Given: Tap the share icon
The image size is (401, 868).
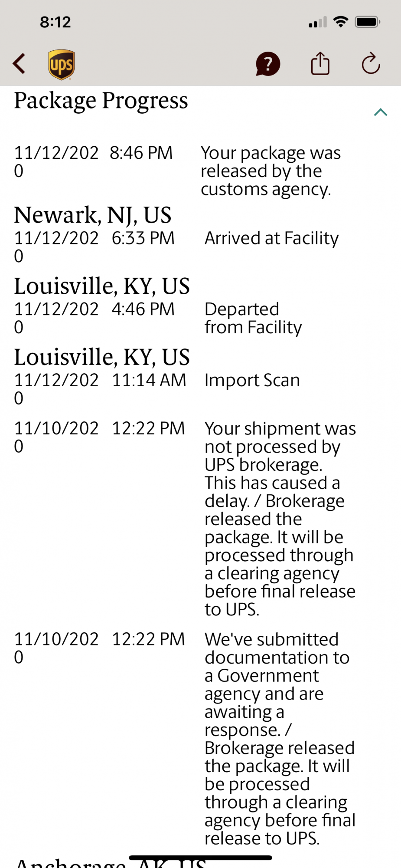Looking at the screenshot, I should (x=320, y=64).
